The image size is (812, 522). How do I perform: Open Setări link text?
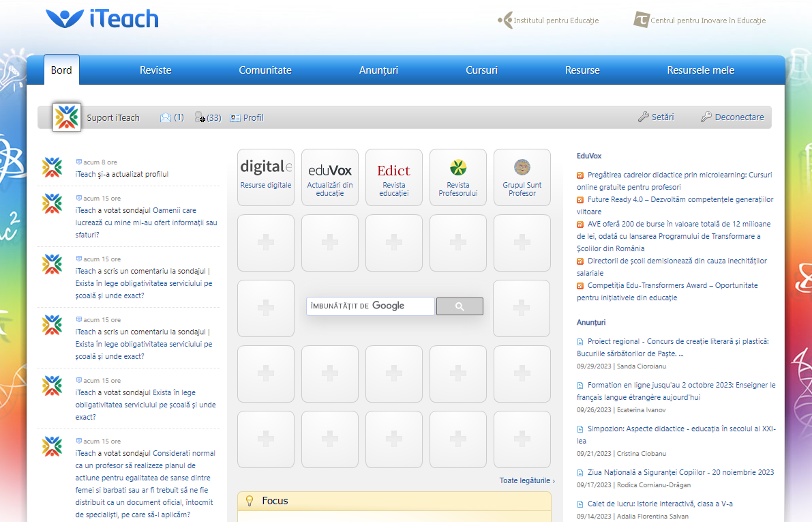663,117
